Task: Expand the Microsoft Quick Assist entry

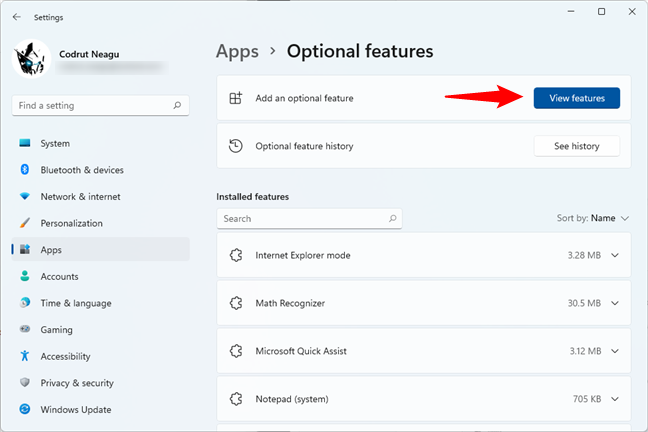Action: (x=615, y=351)
